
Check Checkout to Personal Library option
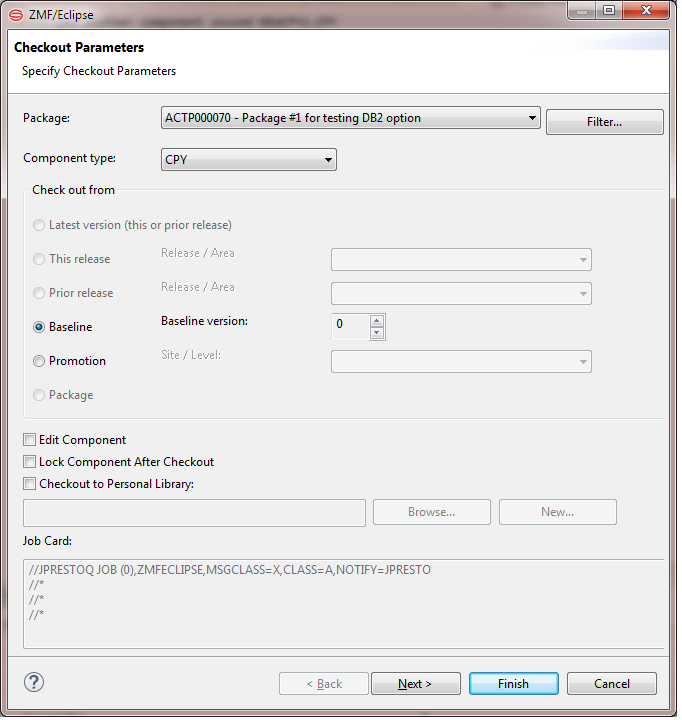[29, 484]
